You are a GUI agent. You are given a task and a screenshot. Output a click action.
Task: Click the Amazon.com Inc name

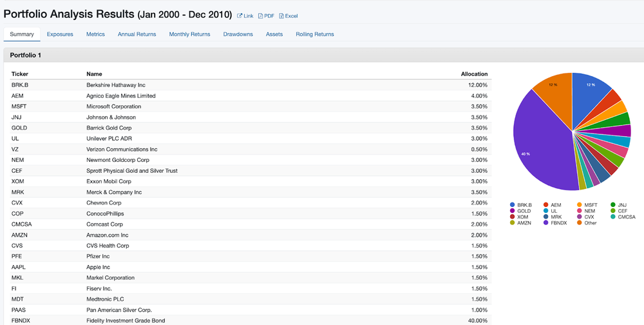click(108, 235)
